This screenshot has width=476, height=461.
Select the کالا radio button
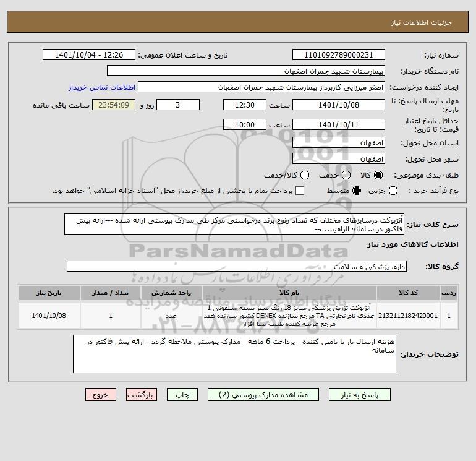378,175
